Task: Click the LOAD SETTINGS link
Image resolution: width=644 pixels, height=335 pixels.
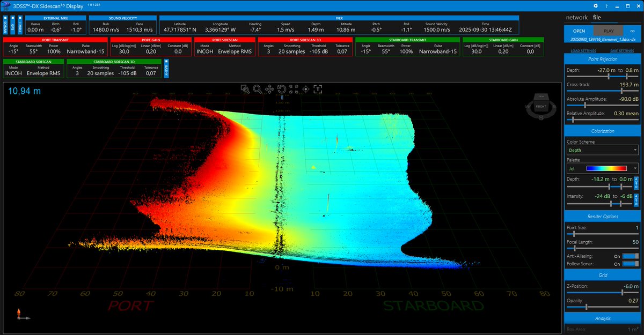Action: (583, 50)
